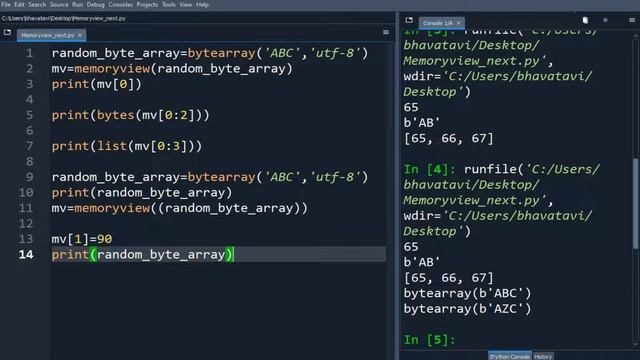Click line number 13 in gutter
The height and width of the screenshot is (360, 640).
click(26, 239)
